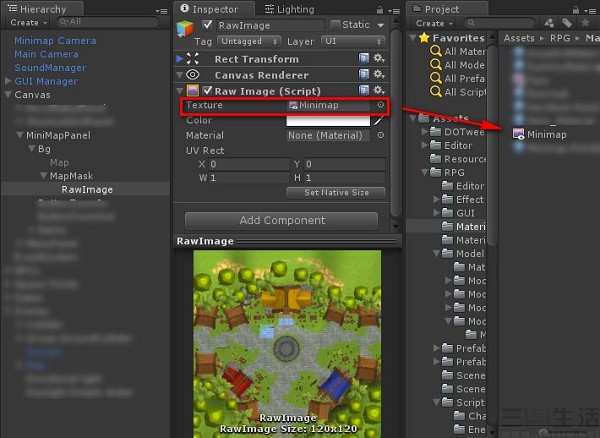Image resolution: width=600 pixels, height=438 pixels.
Task: Edit the RawImage name field
Action: tap(270, 26)
